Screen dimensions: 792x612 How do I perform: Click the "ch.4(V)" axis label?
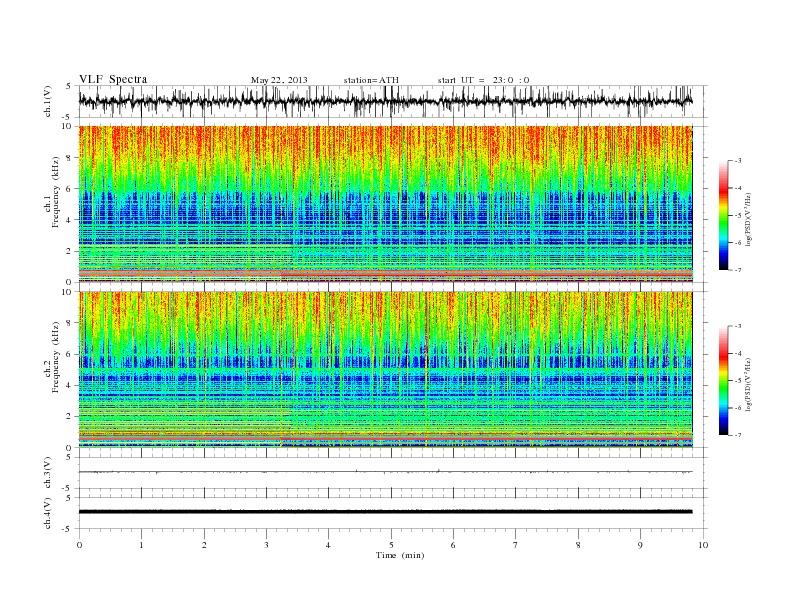pos(47,513)
